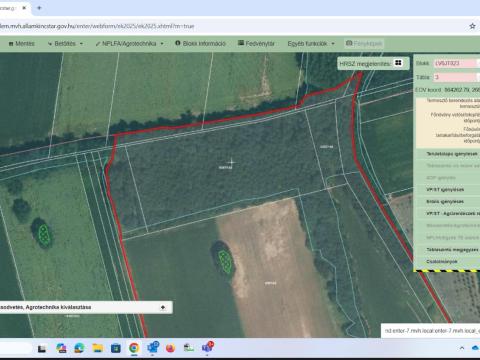The width and height of the screenshot is (480, 360).
Task: Click the browser address bar URL
Action: 97,26
